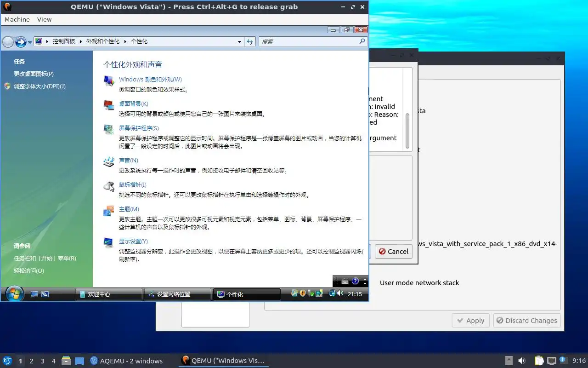Screen dimensions: 588x368
Task: Click the display settings monitor icon
Action: (109, 242)
